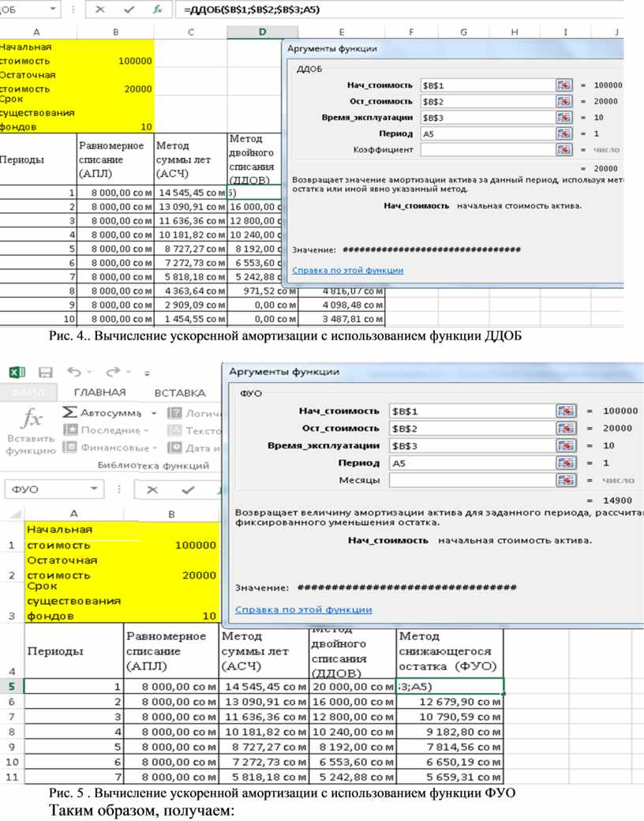This screenshot has height=821, width=644.
Task: Select cell with 12 679,90 сом
Action: [450, 702]
